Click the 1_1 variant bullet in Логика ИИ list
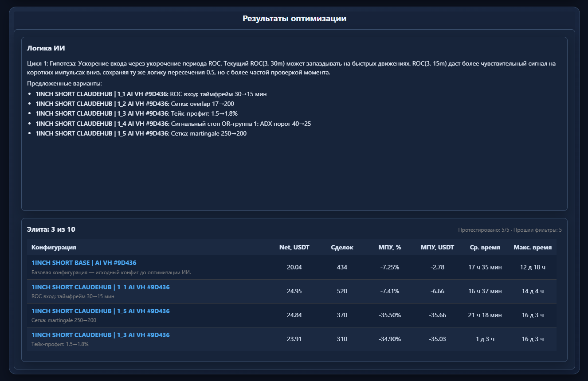This screenshot has width=588, height=381. click(x=151, y=94)
